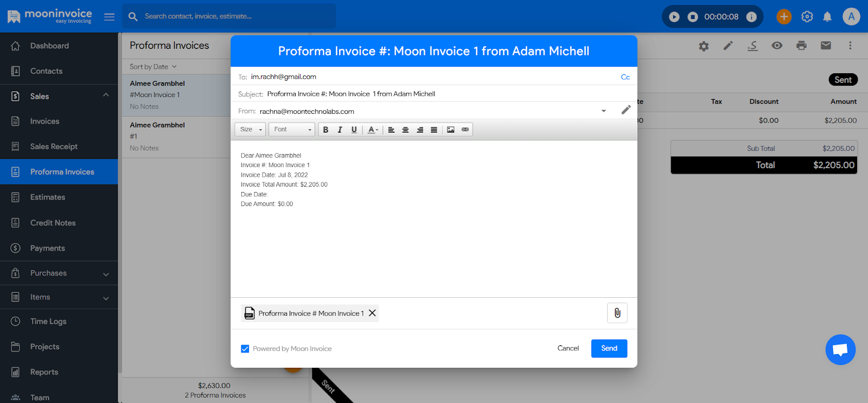The image size is (868, 403).
Task: Expand the Items section
Action: point(59,297)
